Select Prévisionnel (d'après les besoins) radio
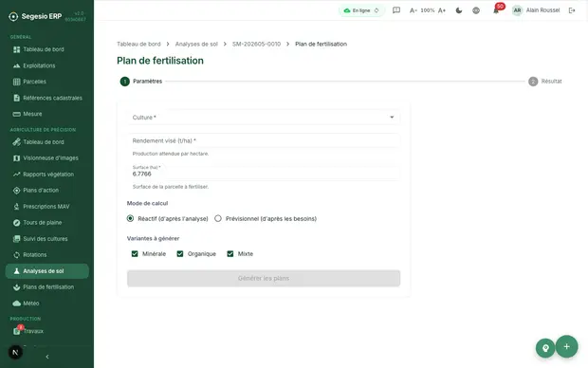The image size is (588, 368). click(218, 218)
